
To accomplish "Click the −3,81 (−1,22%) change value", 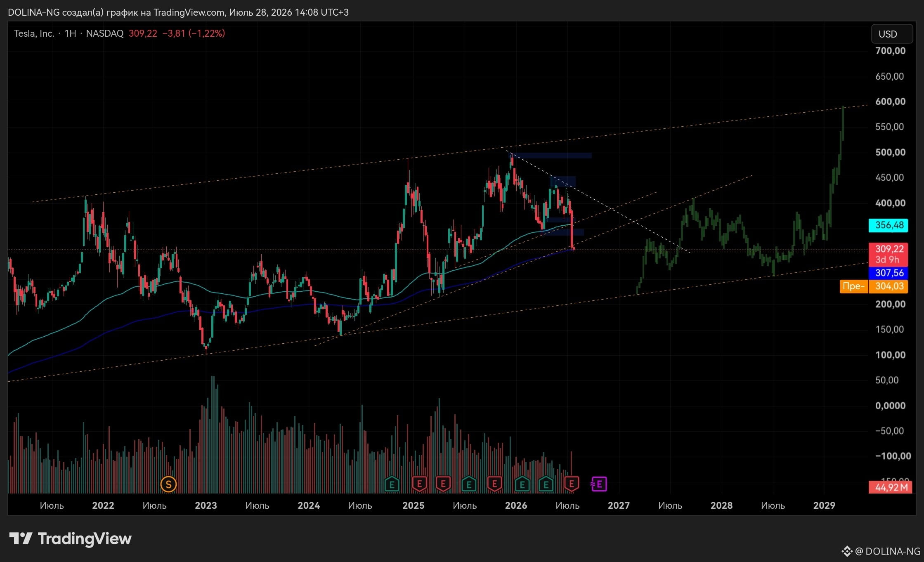I will [x=194, y=33].
